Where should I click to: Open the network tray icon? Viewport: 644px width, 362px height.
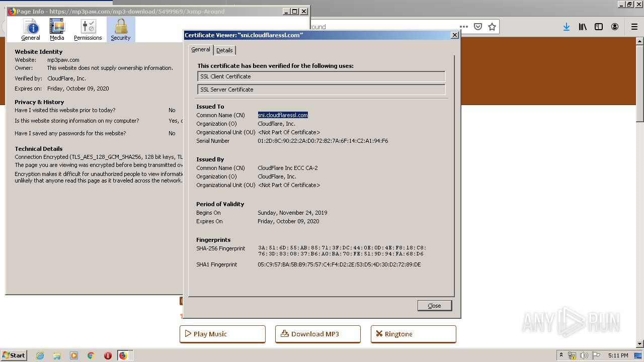(x=572, y=355)
